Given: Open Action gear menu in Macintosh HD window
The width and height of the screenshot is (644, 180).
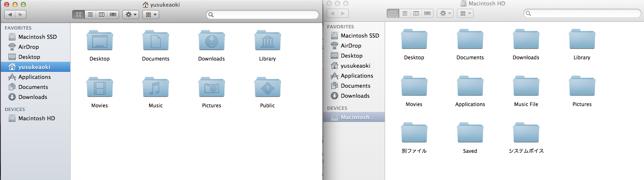Looking at the screenshot, I should click(x=445, y=13).
